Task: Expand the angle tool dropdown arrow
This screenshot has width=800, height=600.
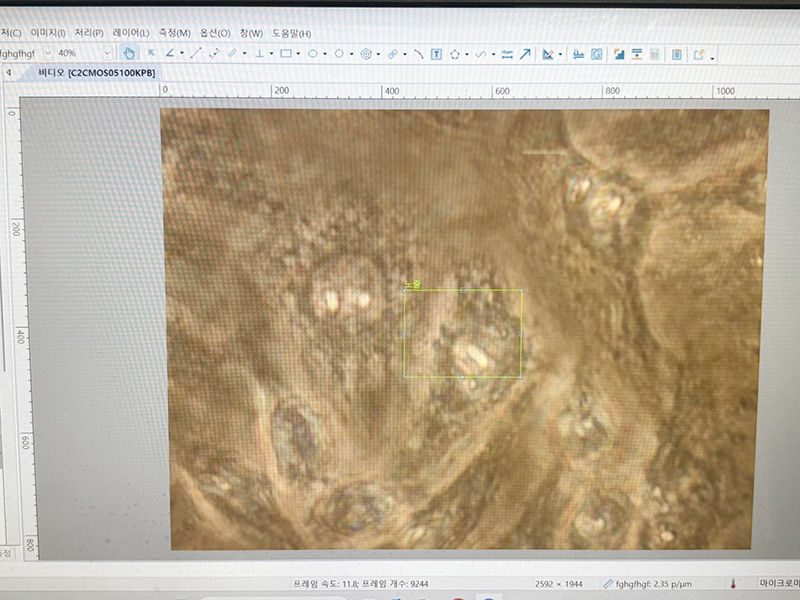Action: (181, 54)
